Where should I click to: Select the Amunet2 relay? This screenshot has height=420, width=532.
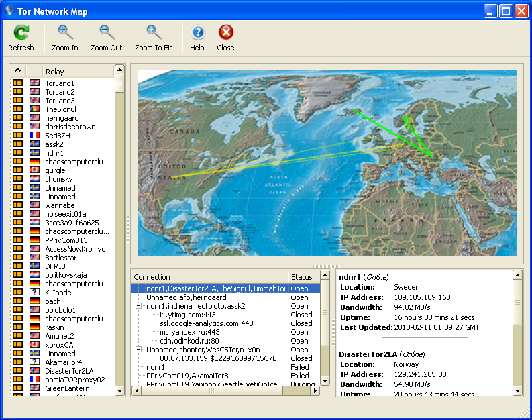[x=60, y=336]
